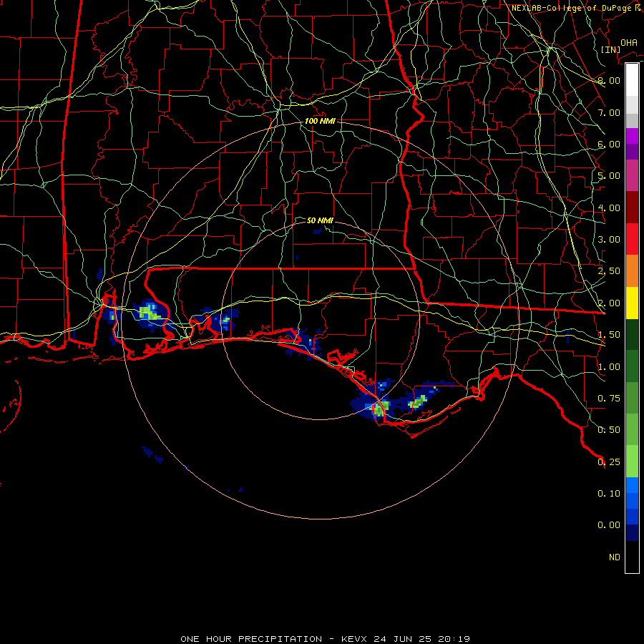Pick the magenta swatch above 6.00

pyautogui.click(x=632, y=136)
